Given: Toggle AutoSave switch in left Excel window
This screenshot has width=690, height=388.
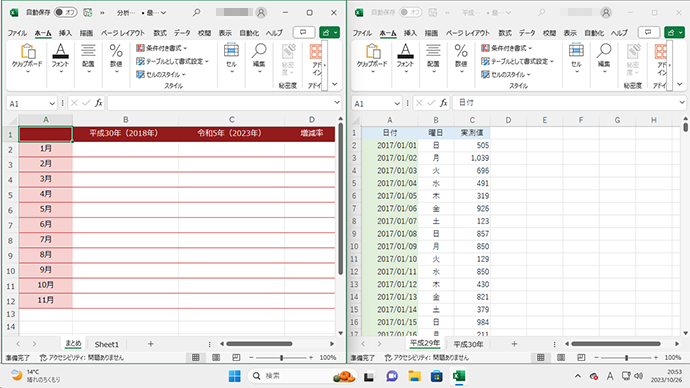Looking at the screenshot, I should coord(66,13).
